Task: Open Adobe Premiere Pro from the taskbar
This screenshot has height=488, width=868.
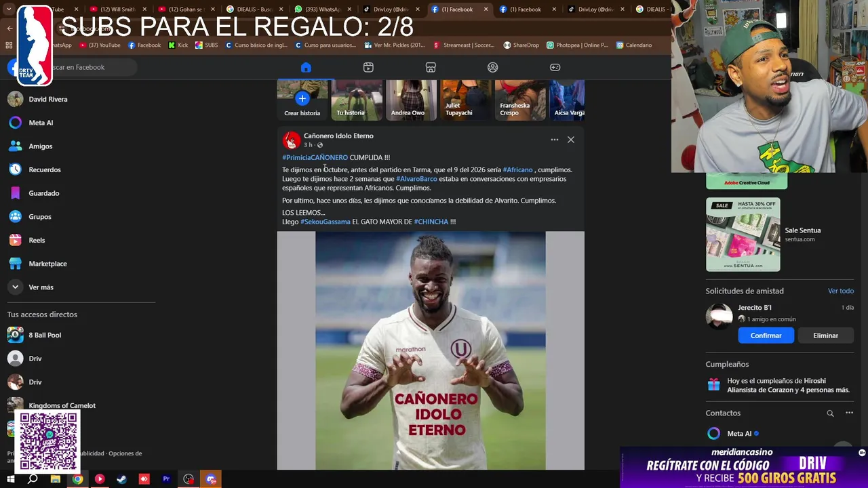Action: pos(166,479)
